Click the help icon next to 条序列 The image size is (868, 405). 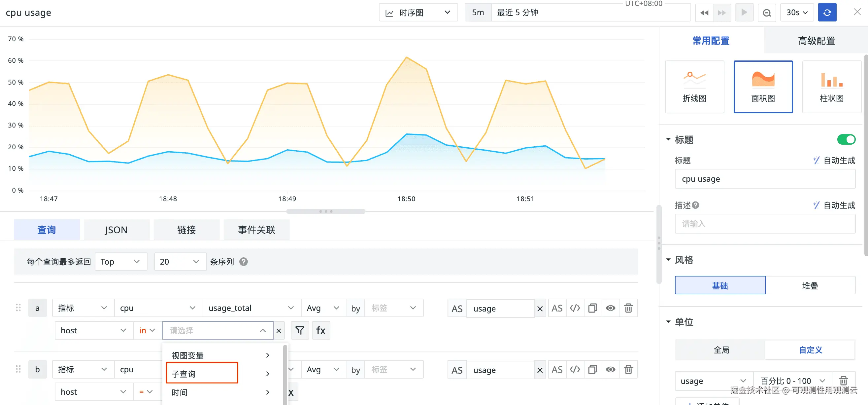[243, 262]
